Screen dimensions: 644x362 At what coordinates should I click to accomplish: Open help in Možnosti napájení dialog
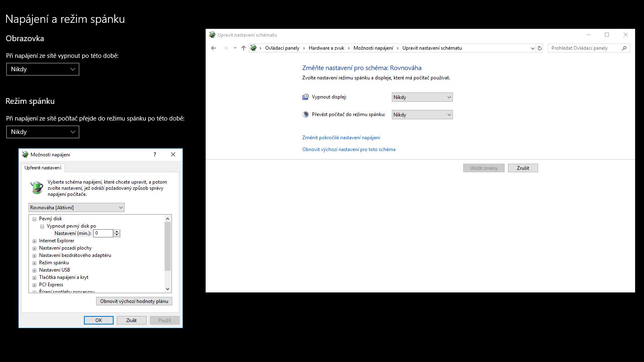(x=155, y=154)
